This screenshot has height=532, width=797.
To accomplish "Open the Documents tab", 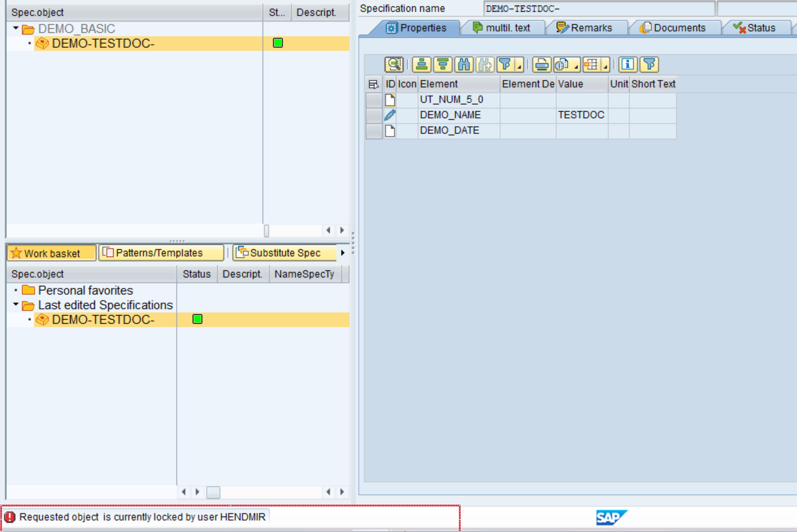I will click(673, 28).
